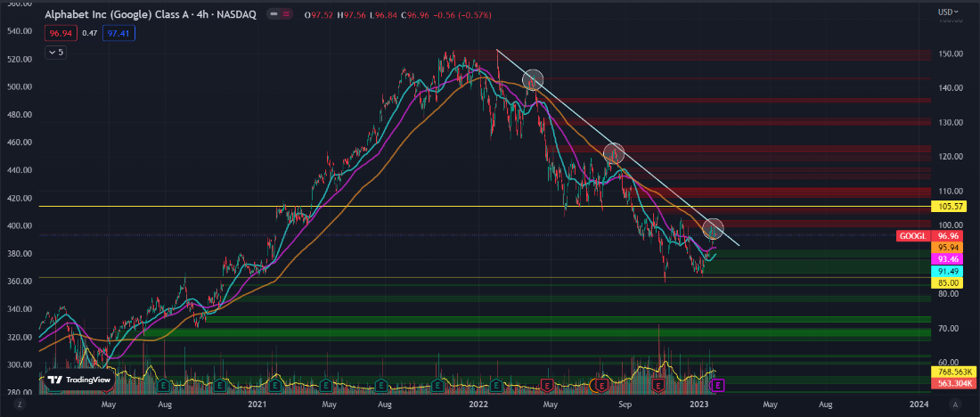Click the 130.00 label on right price axis
The image size is (980, 417).
951,123
